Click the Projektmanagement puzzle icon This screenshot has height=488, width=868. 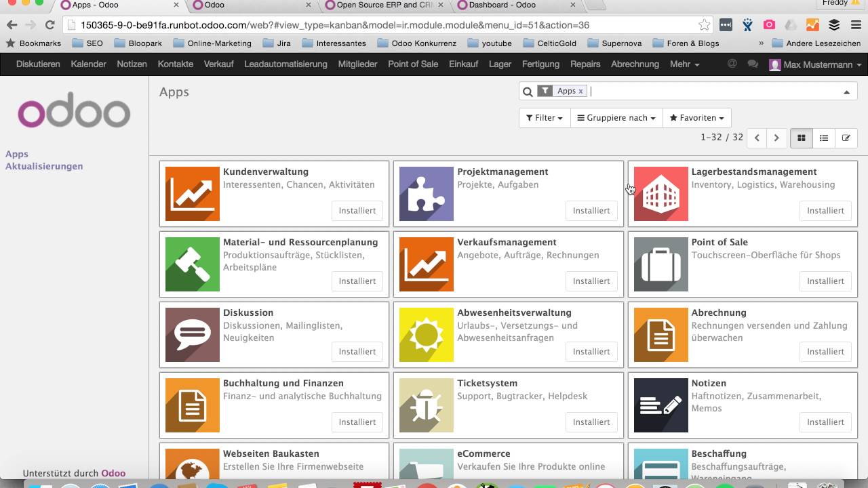(x=427, y=194)
